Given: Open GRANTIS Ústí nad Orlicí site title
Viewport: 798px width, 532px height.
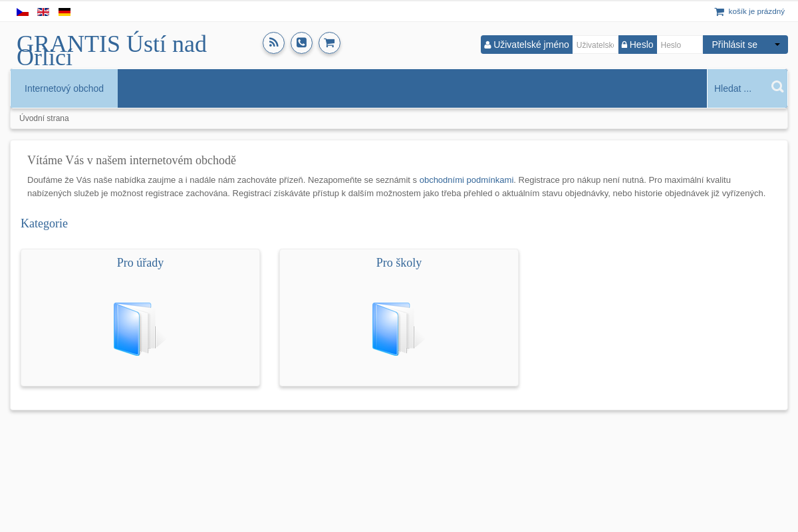Looking at the screenshot, I should click(112, 51).
